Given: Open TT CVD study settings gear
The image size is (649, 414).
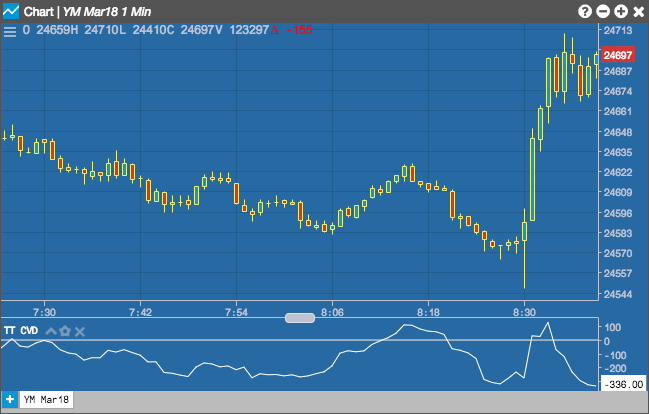Looking at the screenshot, I should pos(65,331).
